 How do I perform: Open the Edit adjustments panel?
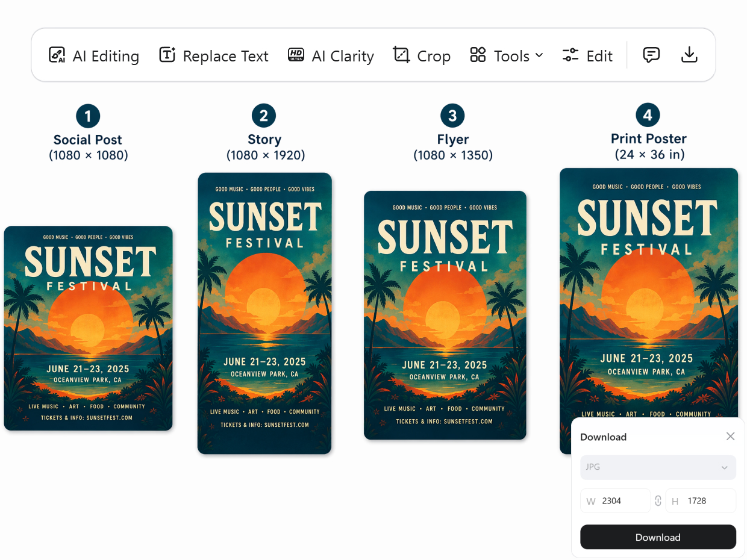587,56
